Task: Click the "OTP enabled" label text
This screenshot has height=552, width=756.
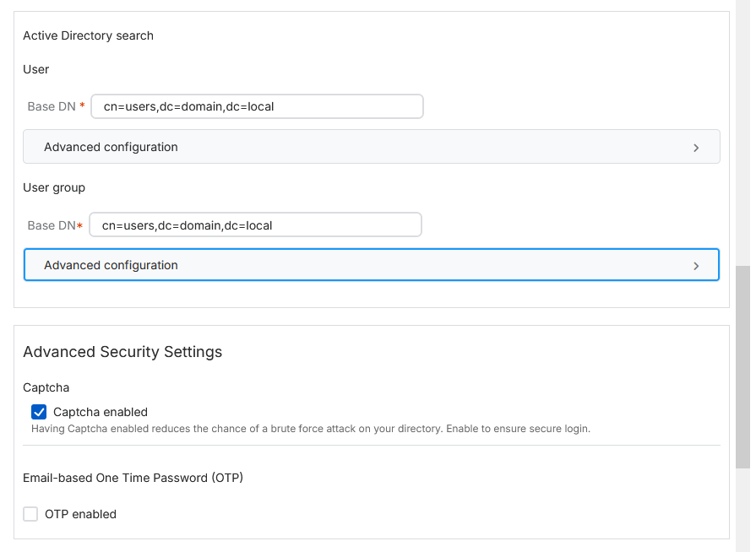Action: [80, 514]
